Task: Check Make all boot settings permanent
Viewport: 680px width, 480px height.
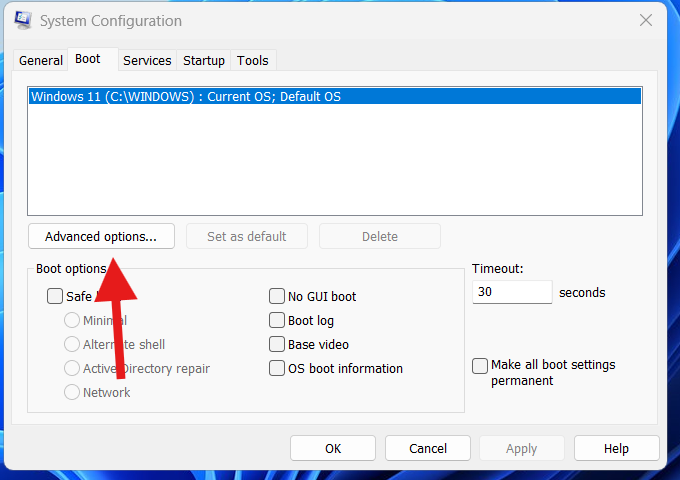Action: tap(480, 366)
